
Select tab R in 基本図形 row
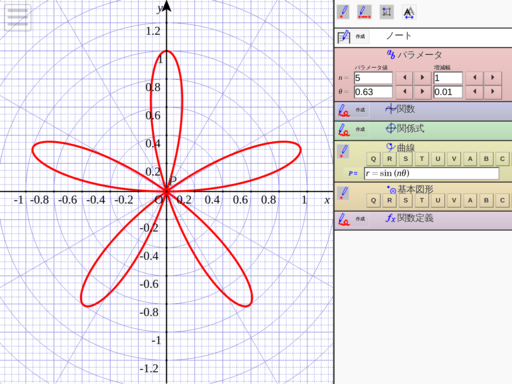pos(389,200)
